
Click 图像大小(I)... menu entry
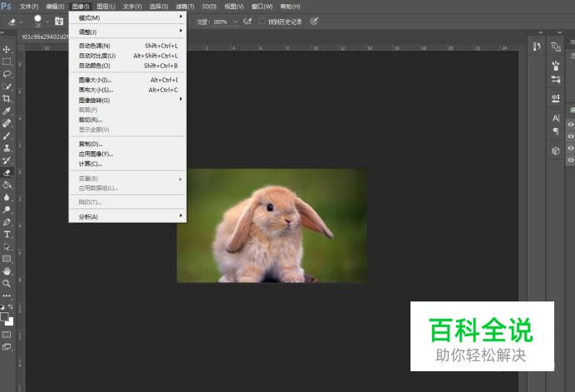coord(95,80)
